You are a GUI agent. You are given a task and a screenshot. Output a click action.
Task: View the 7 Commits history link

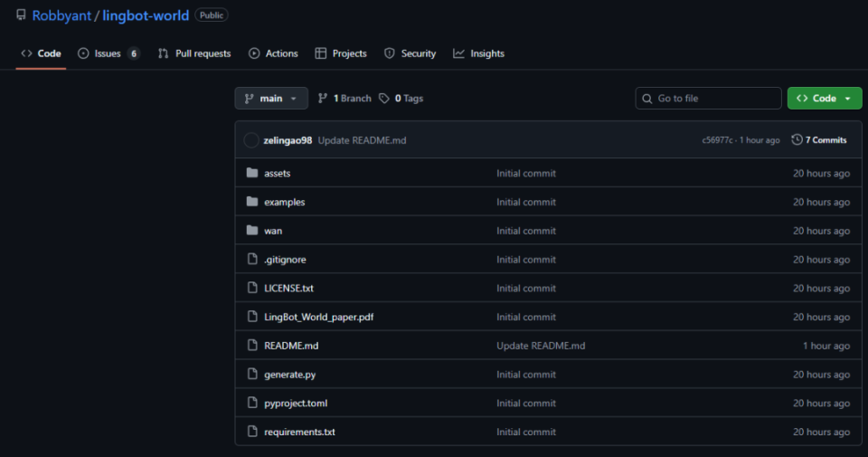coord(826,140)
